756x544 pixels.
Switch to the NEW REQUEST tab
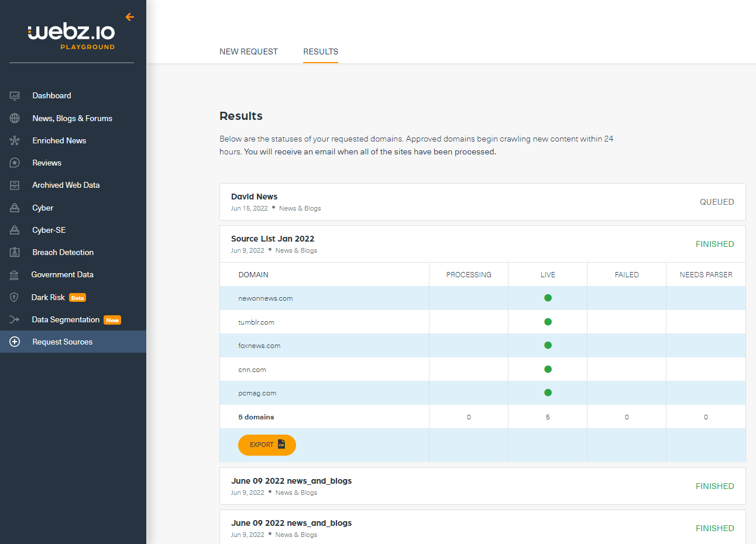[x=249, y=51]
